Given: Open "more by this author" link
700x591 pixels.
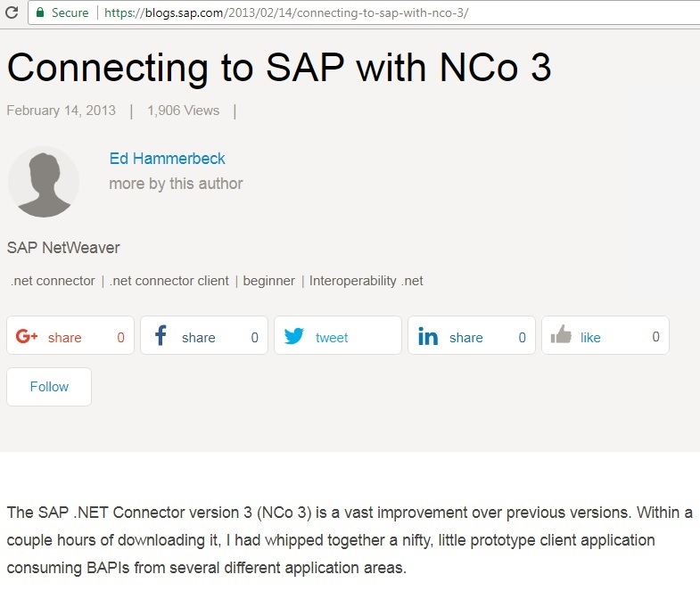Looking at the screenshot, I should 176,184.
